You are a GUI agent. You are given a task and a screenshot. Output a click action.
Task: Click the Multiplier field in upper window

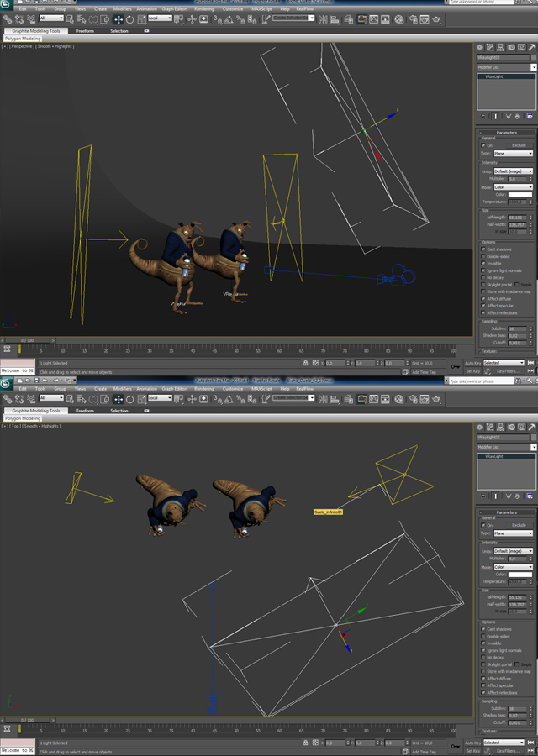pos(518,179)
